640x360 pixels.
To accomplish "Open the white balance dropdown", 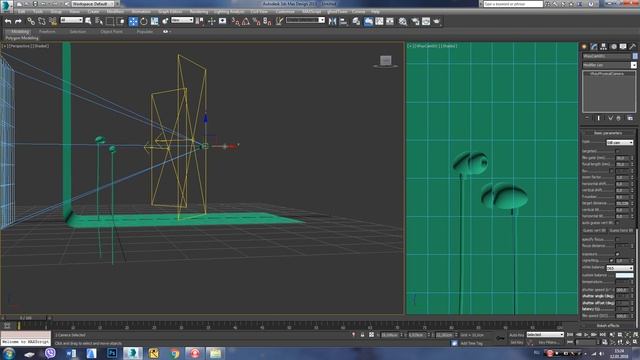I will pyautogui.click(x=620, y=268).
